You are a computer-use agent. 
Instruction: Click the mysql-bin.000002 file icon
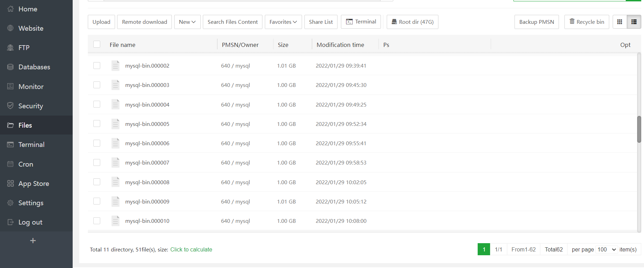tap(115, 66)
